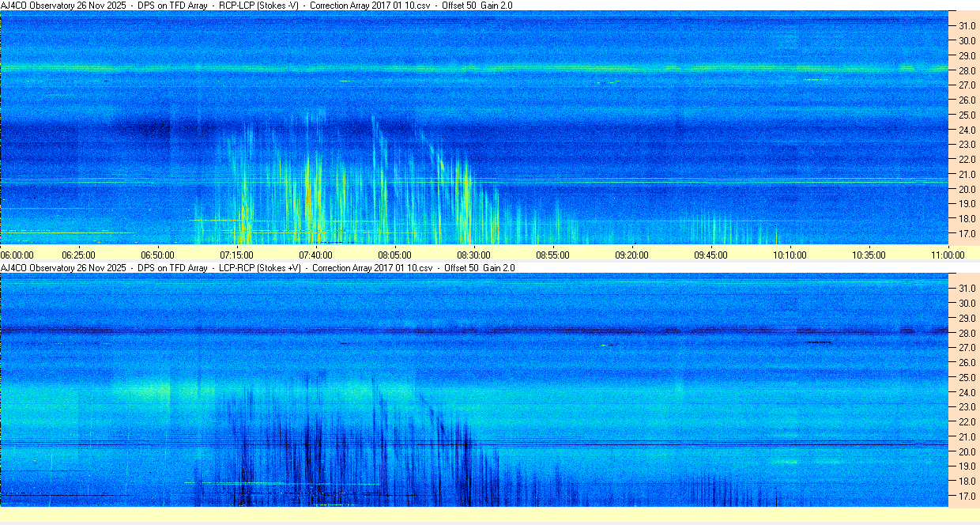Pick the 11:00:00 end time label
This screenshot has height=525, width=980.
point(948,255)
